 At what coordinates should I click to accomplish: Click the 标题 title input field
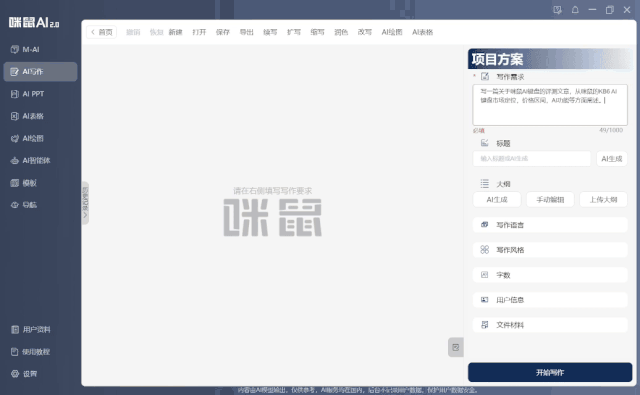531,159
